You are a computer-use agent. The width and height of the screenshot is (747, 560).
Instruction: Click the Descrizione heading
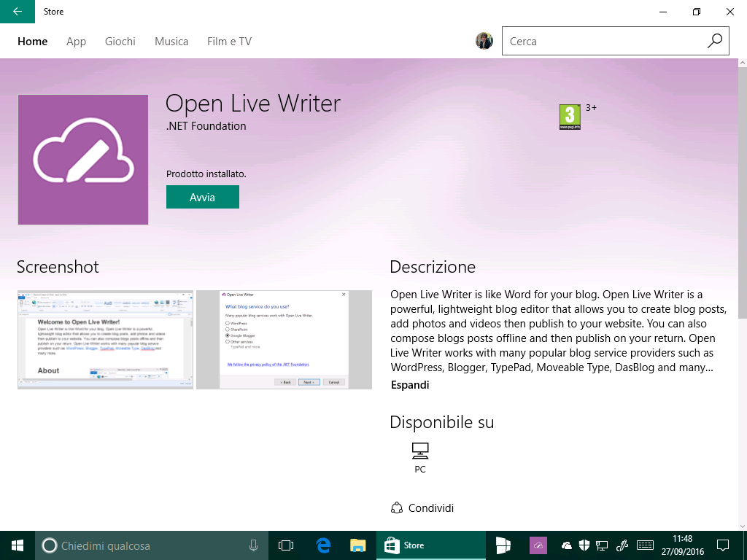pyautogui.click(x=433, y=267)
